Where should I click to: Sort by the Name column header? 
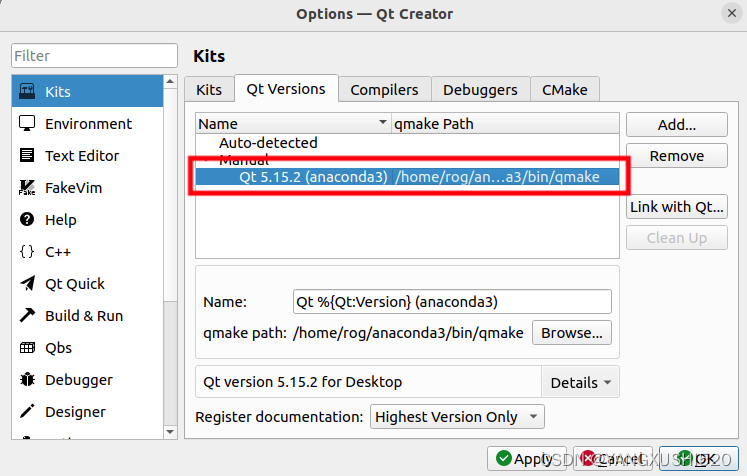(x=293, y=123)
